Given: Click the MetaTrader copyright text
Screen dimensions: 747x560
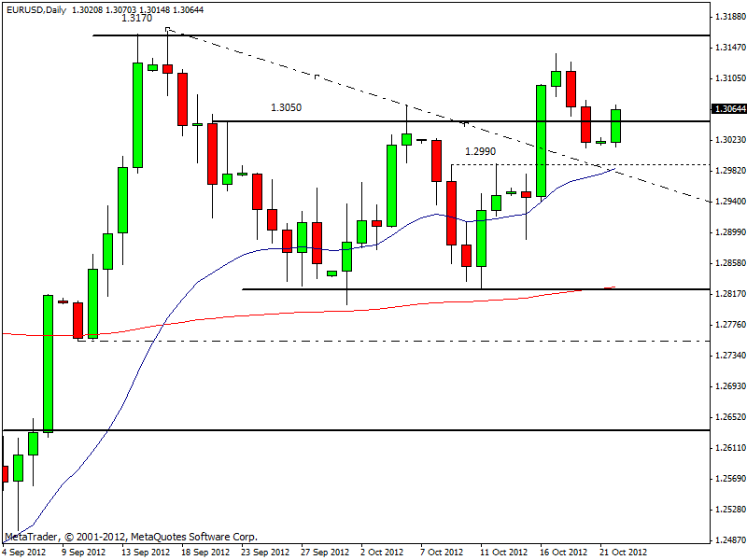Looking at the screenshot, I should pos(131,538).
